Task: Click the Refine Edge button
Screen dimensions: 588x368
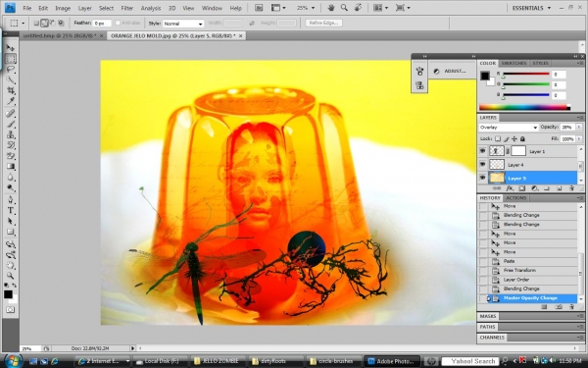Action: pyautogui.click(x=323, y=23)
